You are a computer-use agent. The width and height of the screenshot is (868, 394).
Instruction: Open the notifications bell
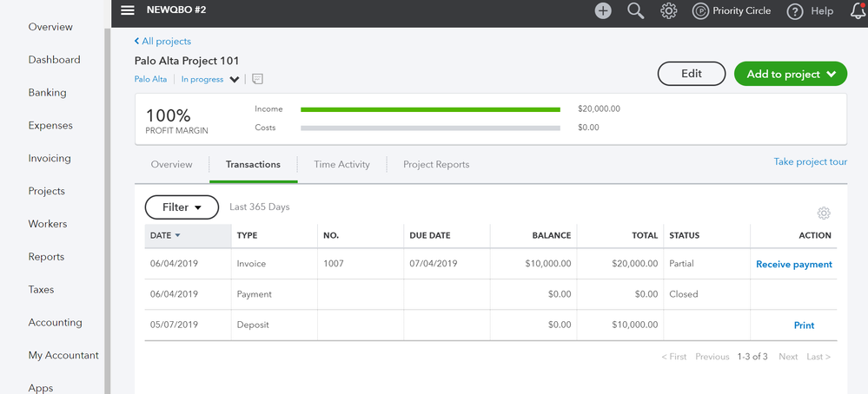pyautogui.click(x=858, y=11)
